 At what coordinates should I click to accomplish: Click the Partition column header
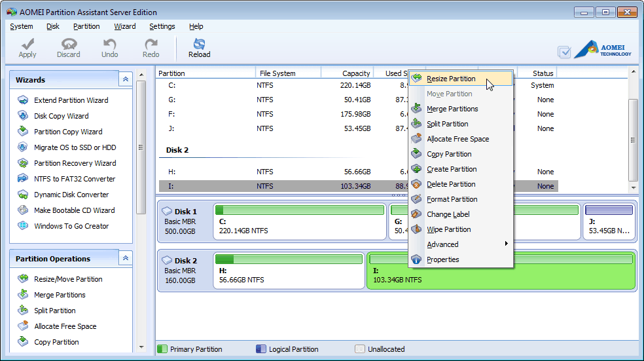206,73
